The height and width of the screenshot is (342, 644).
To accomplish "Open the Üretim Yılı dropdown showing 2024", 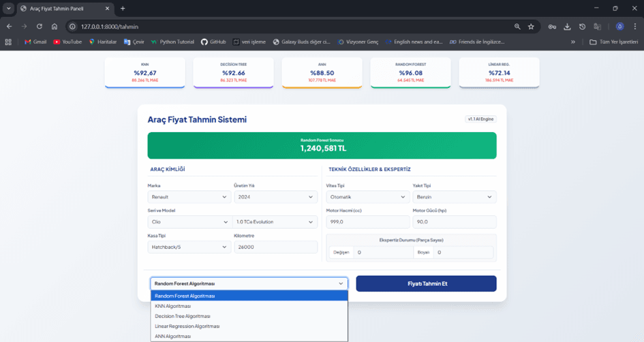I will click(275, 197).
